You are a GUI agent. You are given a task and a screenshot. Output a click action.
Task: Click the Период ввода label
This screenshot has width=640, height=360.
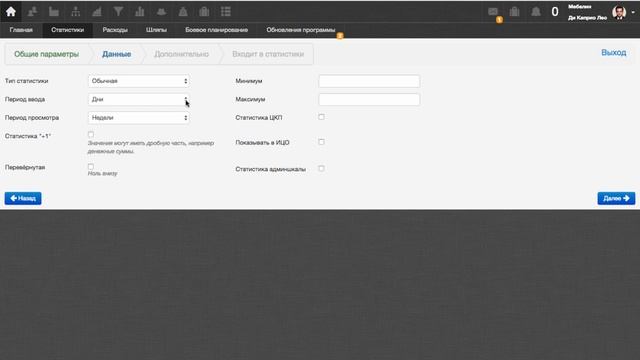(25, 99)
